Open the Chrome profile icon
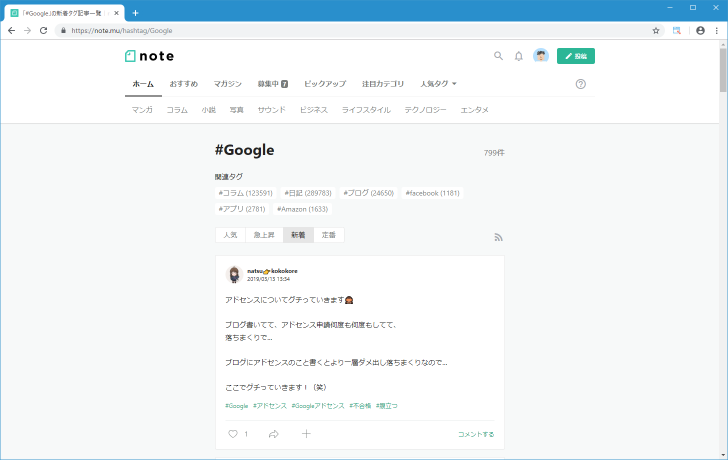Image resolution: width=728 pixels, height=460 pixels. coord(701,31)
